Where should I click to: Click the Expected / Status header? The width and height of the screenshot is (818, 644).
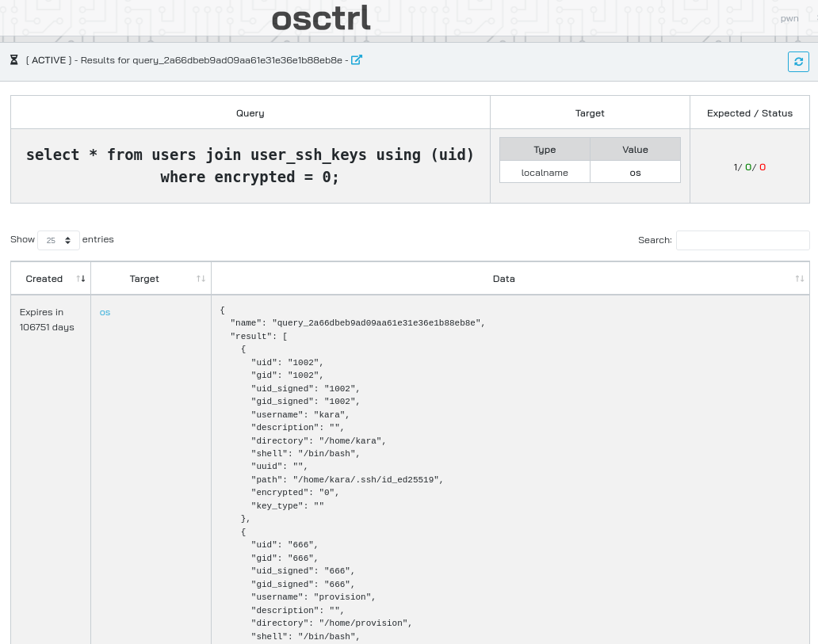(750, 113)
